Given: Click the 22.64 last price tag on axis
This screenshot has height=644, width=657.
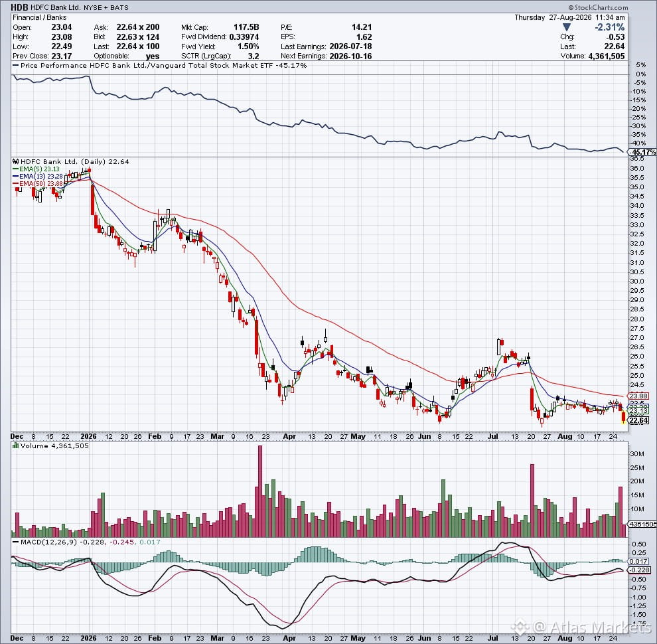Looking at the screenshot, I should (x=638, y=420).
